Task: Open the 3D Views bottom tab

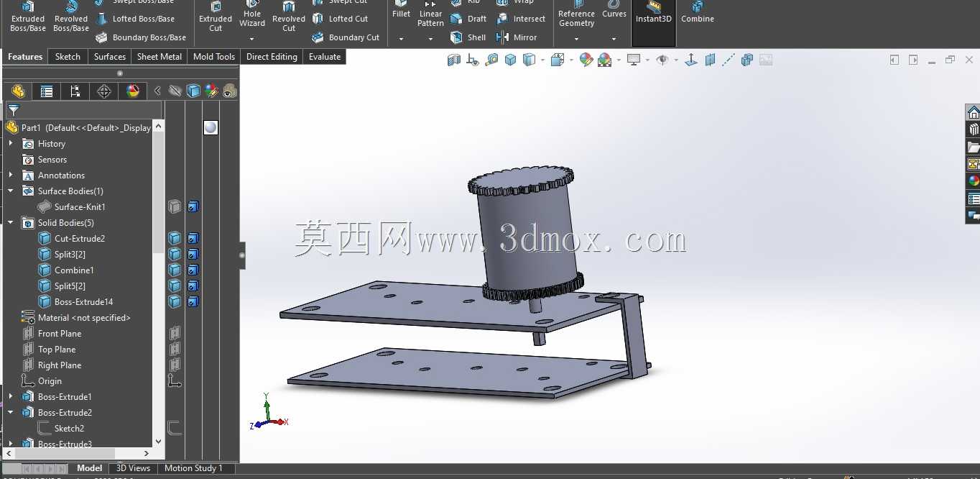Action: tap(134, 468)
